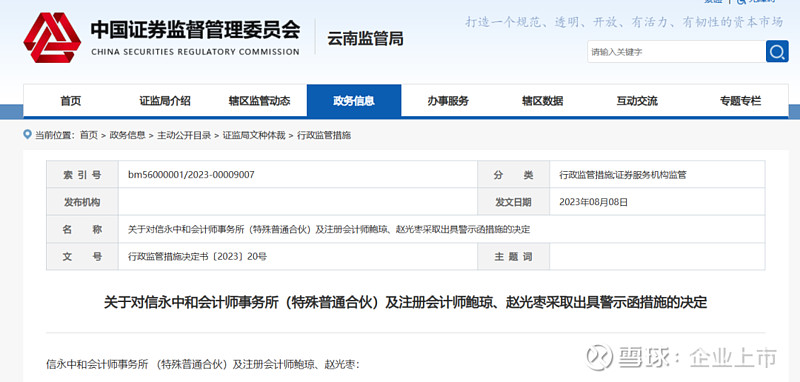Go to the 办事服务 menu
Image resolution: width=800 pixels, height=382 pixels.
click(448, 101)
